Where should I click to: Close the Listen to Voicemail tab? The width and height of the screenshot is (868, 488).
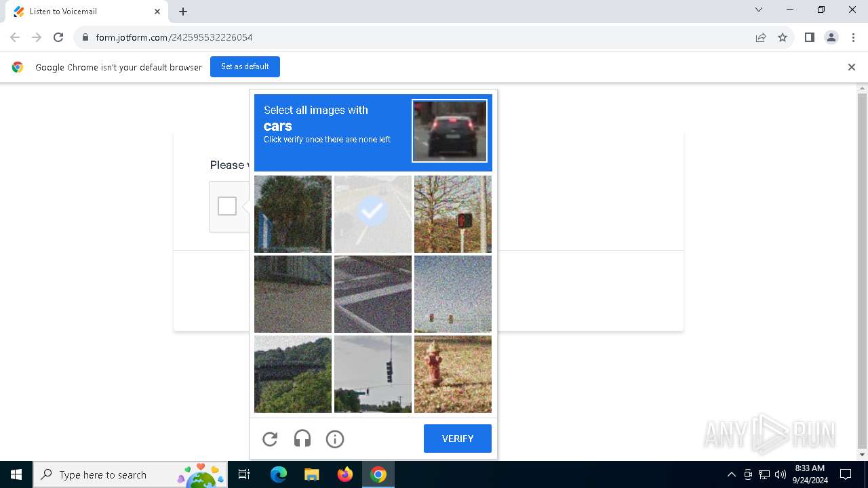[x=157, y=12]
